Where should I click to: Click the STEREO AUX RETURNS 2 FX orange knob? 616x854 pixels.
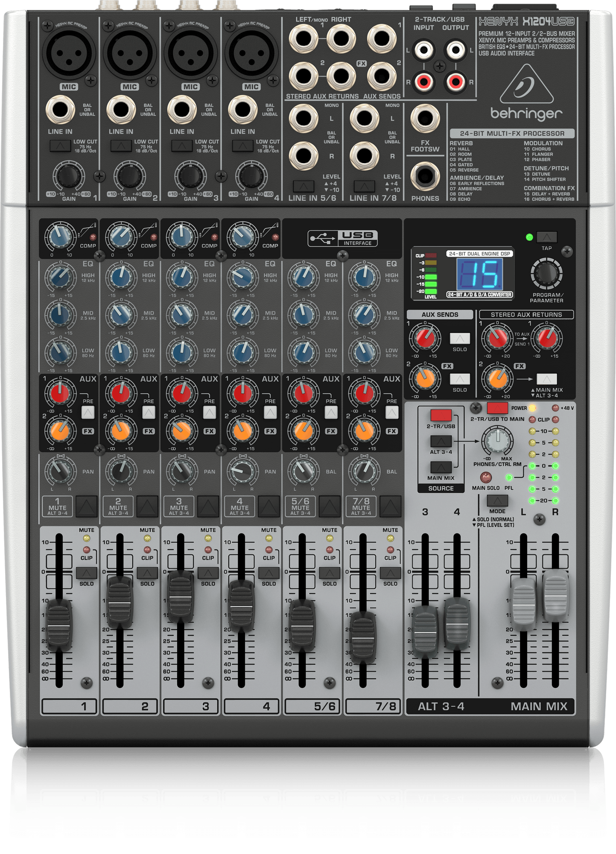(x=497, y=378)
